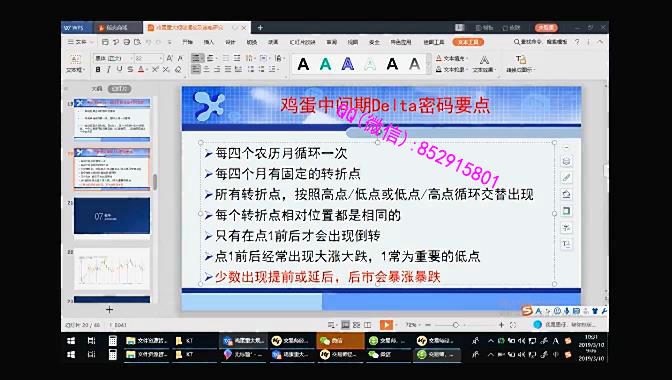Toggle italic text formatting
Screen dimensions: 672x380
pos(108,69)
